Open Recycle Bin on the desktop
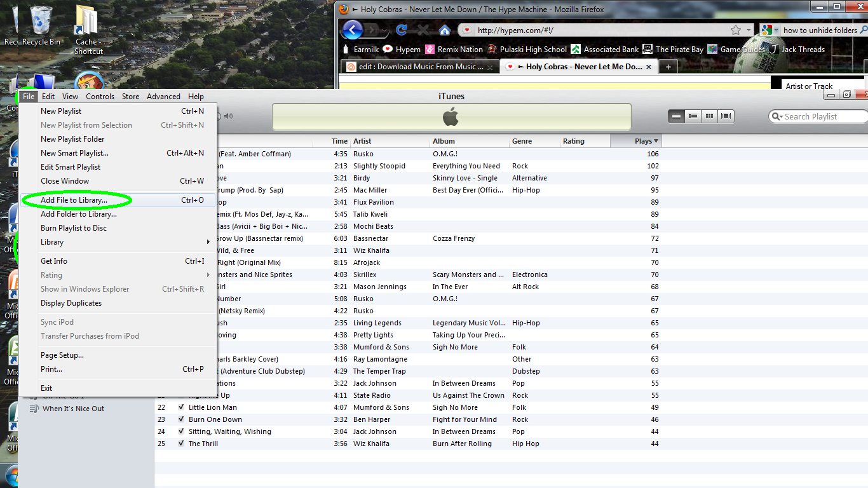 [x=41, y=25]
